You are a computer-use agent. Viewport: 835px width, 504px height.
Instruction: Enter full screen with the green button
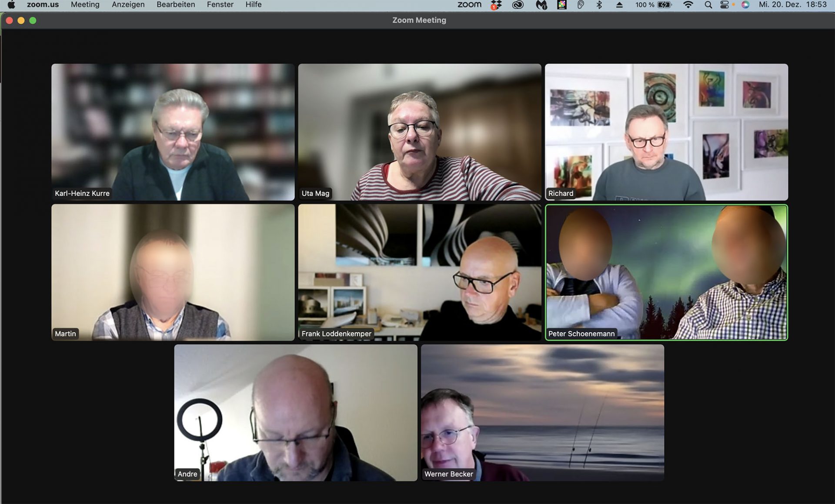(x=33, y=20)
